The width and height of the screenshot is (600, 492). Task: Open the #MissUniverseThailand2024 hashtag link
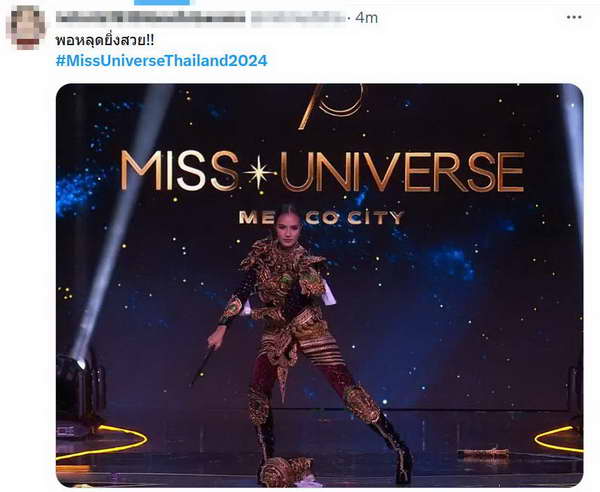tap(161, 61)
